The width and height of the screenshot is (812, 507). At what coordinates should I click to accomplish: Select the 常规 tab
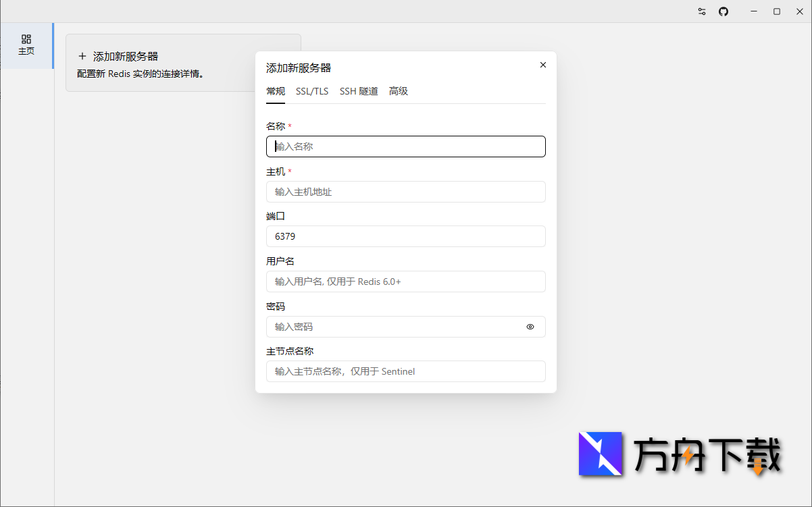276,91
